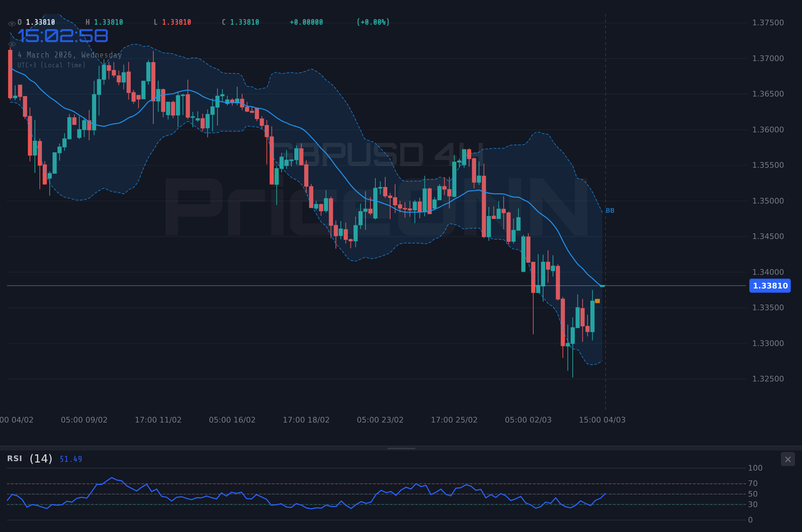
Task: Click the 4 March 2026 date display
Action: [70, 55]
